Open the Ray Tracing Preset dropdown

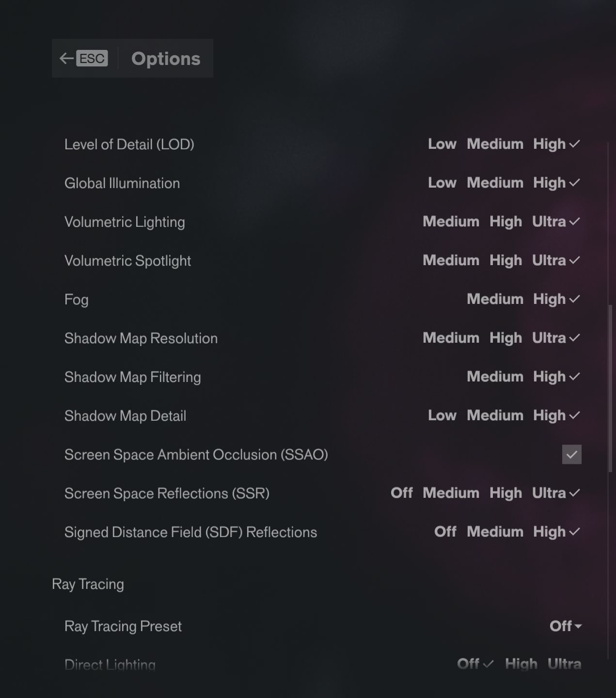click(x=566, y=626)
